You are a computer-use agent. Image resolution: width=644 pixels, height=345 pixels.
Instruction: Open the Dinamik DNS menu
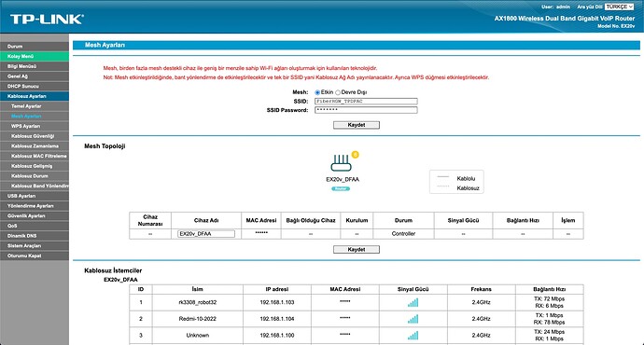click(x=35, y=236)
